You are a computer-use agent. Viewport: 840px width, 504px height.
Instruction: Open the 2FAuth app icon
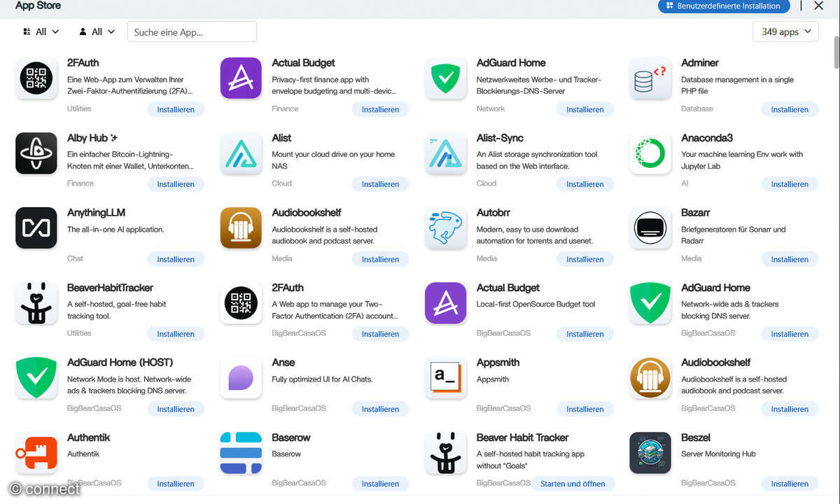coord(36,78)
